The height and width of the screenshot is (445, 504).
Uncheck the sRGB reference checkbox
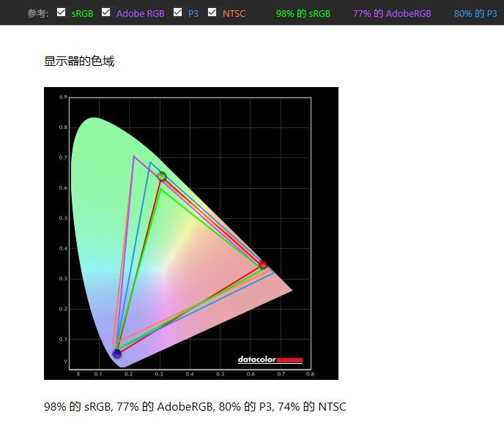tap(62, 12)
